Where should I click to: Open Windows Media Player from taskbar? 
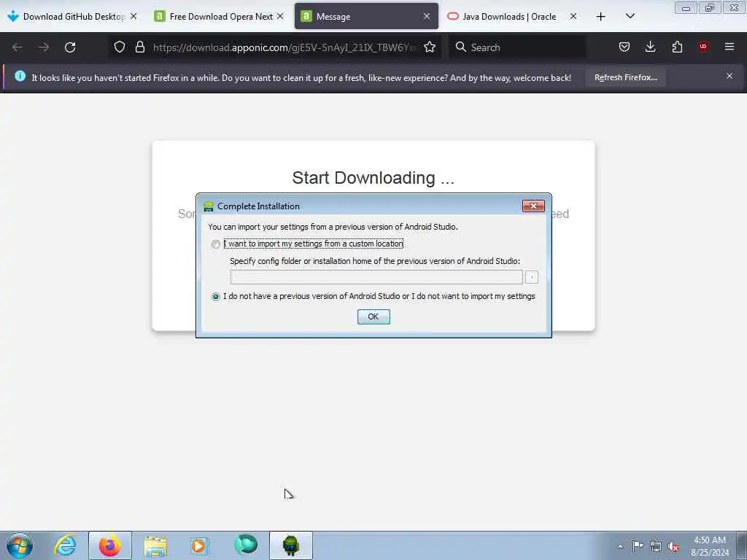click(x=200, y=545)
